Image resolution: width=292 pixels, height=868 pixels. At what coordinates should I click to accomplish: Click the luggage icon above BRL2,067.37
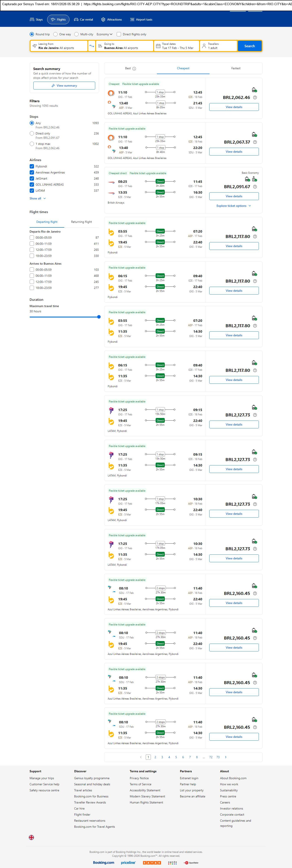[254, 134]
